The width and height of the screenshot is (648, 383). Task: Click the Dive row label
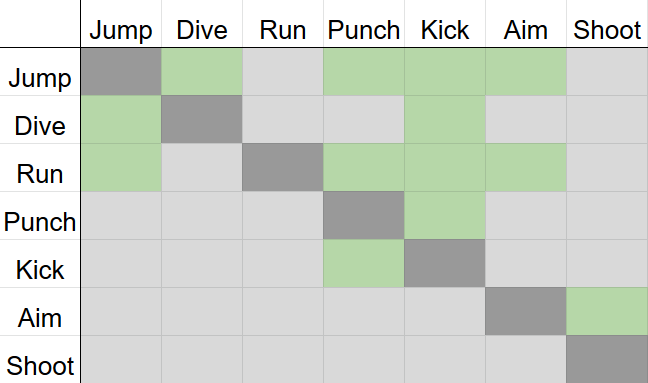pyautogui.click(x=40, y=126)
